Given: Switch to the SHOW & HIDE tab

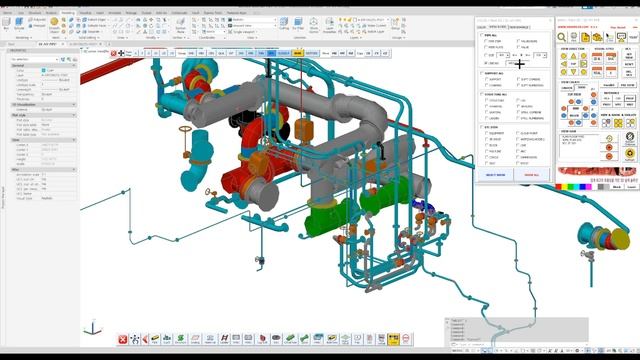Looking at the screenshot, I should tap(498, 27).
